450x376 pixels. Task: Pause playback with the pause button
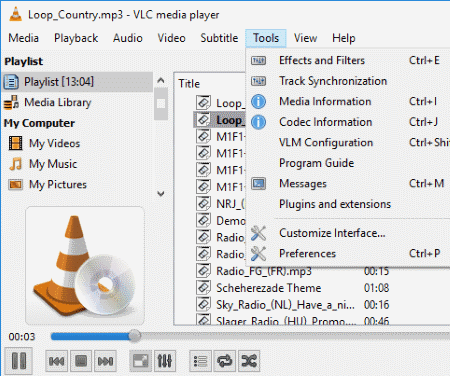[x=19, y=361]
